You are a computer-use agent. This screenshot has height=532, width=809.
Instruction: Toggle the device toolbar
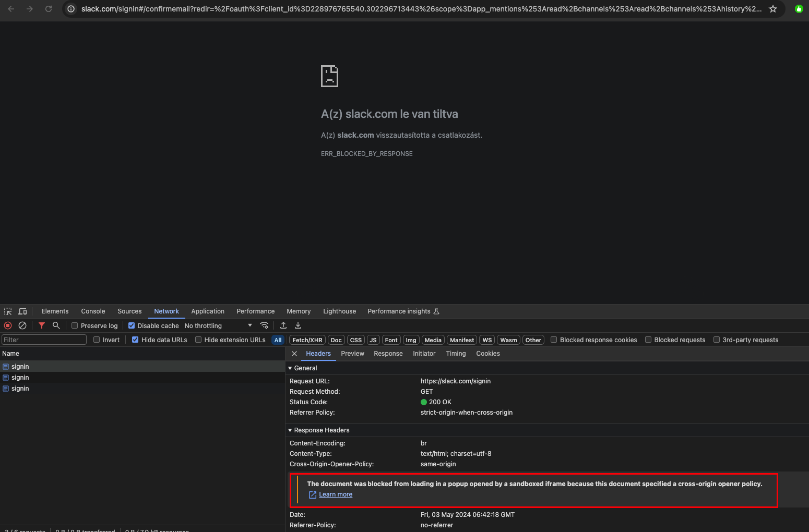(x=22, y=311)
